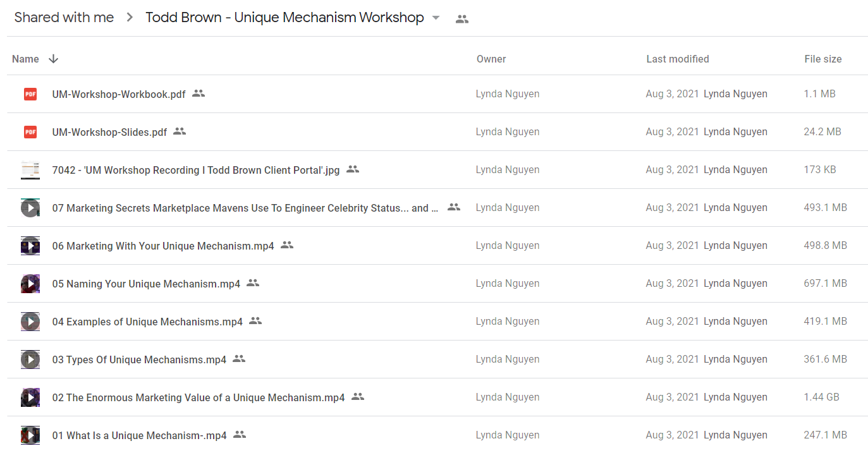
Task: Click the Owner column header
Action: pos(491,59)
